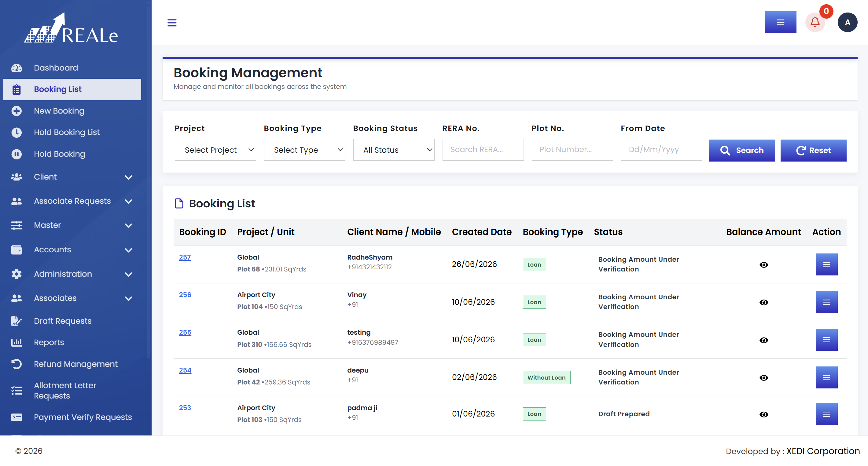Open booking ID 255 link

pyautogui.click(x=185, y=332)
